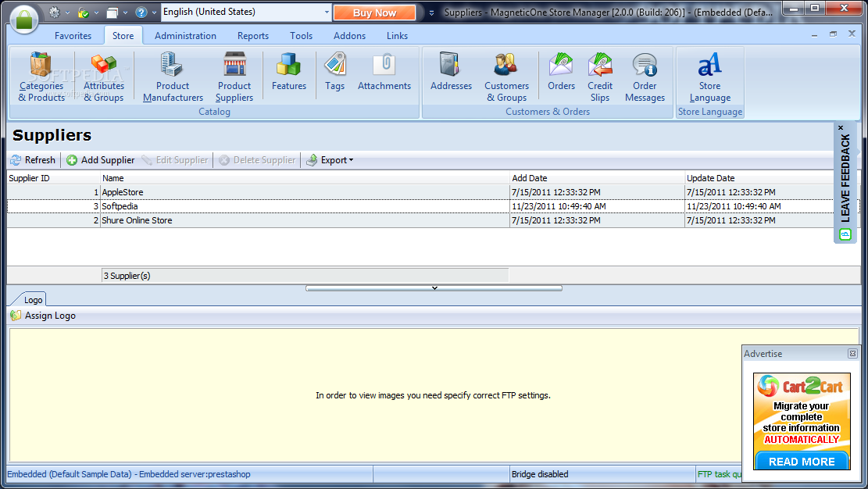Open the Tools tab
868x489 pixels.
[x=301, y=35]
